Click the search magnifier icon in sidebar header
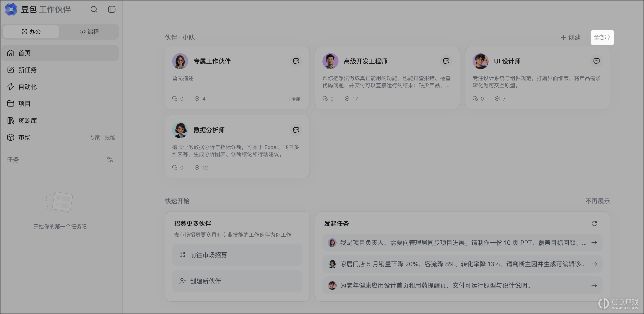Viewport: 644px width, 314px height. [94, 10]
